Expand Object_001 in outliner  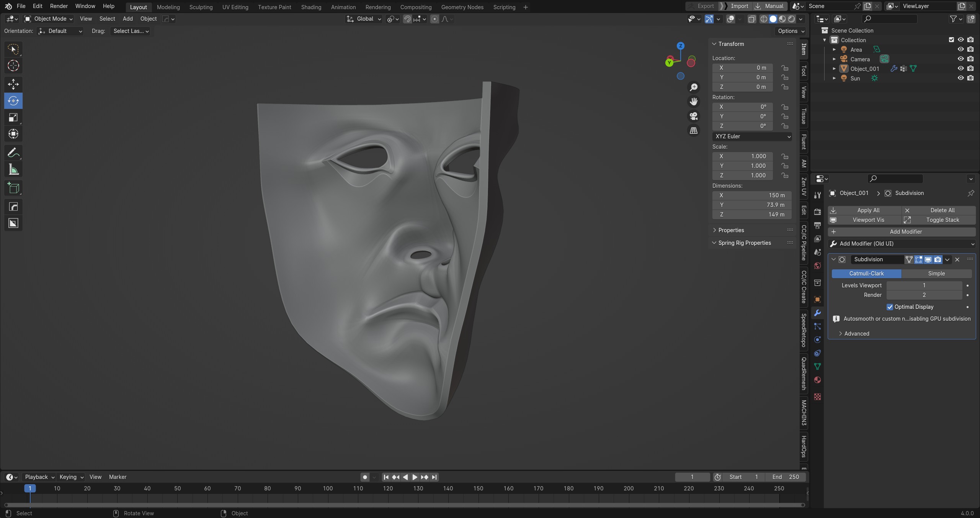pyautogui.click(x=834, y=69)
